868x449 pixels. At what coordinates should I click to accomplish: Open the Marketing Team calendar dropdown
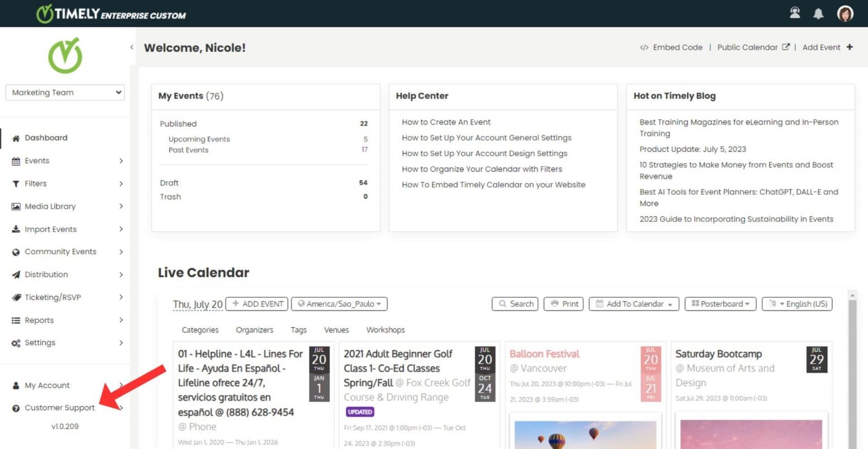[65, 93]
